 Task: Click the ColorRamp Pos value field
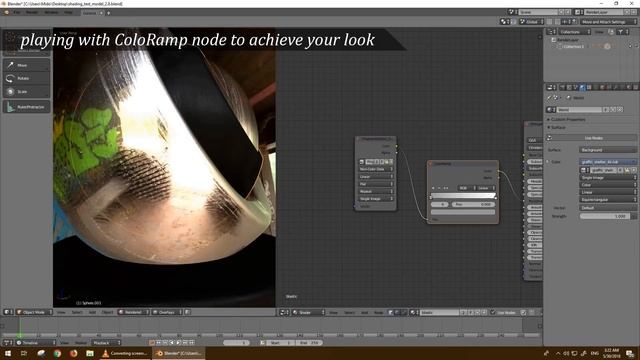473,204
